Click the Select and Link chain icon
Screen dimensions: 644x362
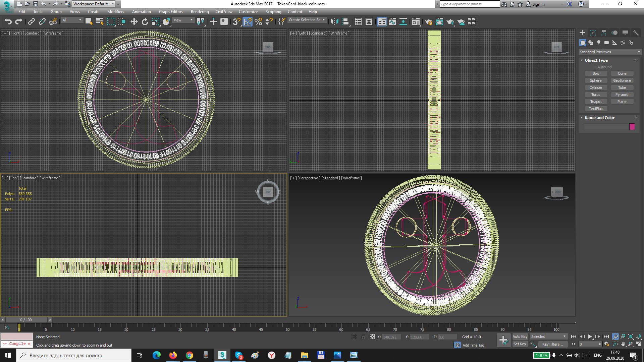[31, 22]
